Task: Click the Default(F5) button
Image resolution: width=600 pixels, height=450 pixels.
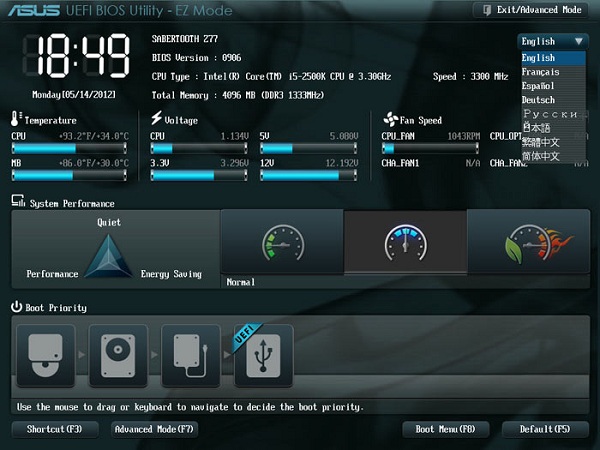Action: point(545,429)
